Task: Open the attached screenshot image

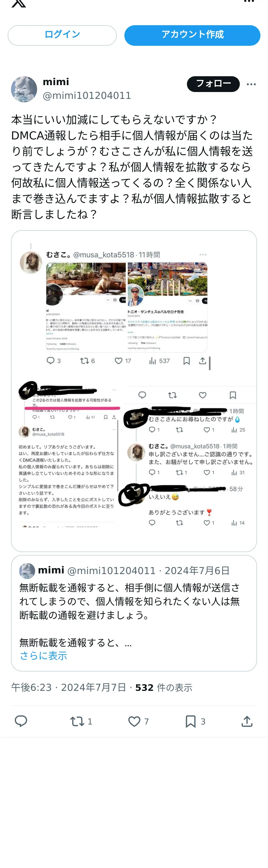Action: [x=134, y=391]
